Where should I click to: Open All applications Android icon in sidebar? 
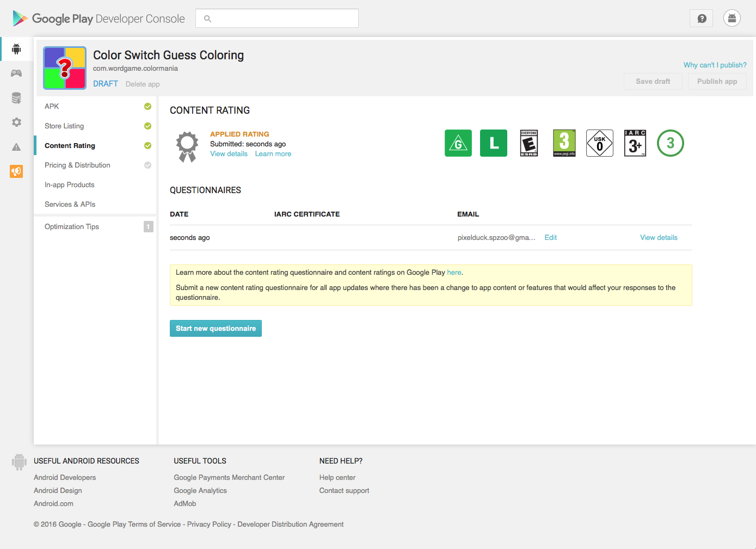pos(16,49)
